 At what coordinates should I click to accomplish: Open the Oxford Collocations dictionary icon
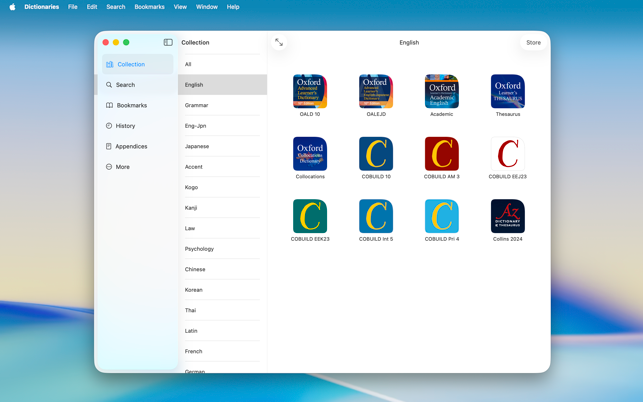[x=310, y=153]
